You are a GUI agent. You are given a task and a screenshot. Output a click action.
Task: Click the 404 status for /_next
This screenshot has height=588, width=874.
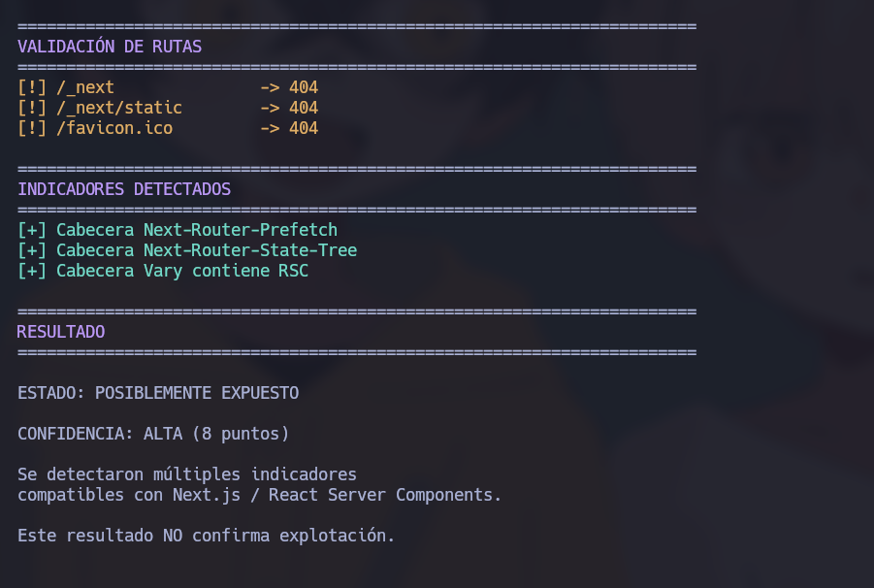pyautogui.click(x=304, y=87)
